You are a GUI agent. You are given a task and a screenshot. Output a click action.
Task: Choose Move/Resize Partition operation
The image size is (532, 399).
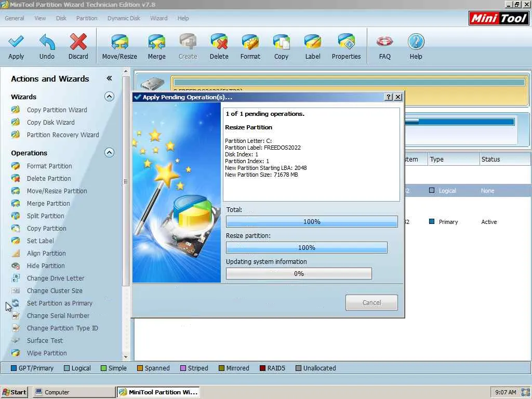pyautogui.click(x=57, y=191)
